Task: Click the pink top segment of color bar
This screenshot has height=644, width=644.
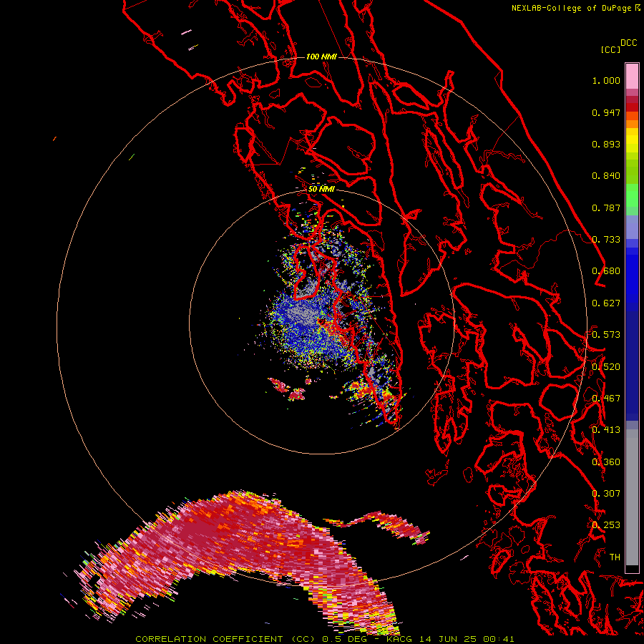Action: click(x=632, y=77)
